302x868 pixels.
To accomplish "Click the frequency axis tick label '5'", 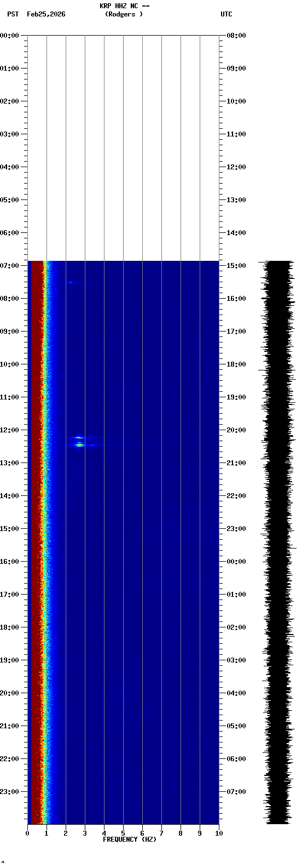I will click(x=123, y=833).
